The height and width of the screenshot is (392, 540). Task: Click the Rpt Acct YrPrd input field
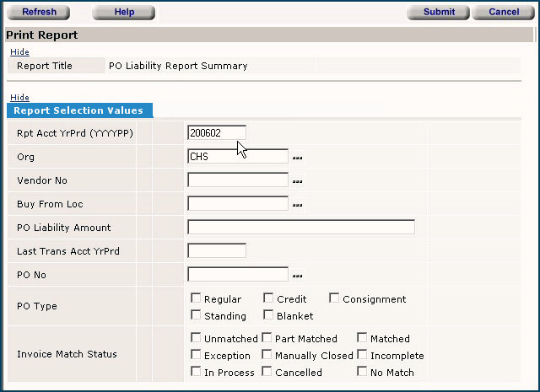point(217,132)
